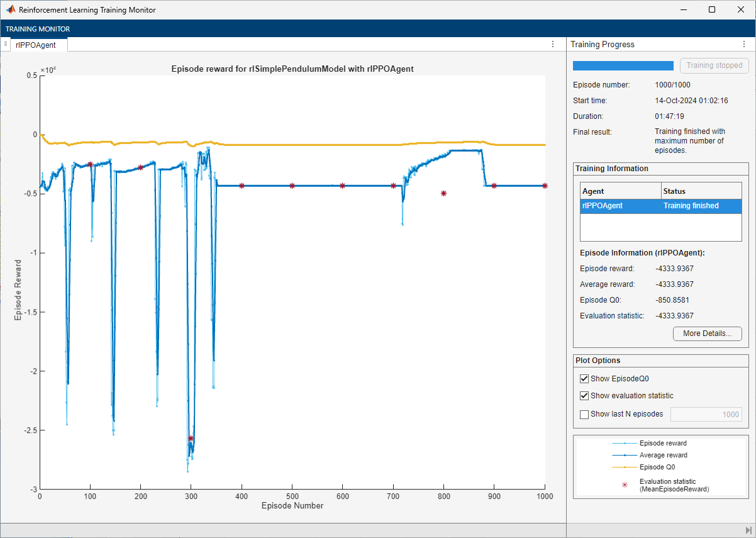The width and height of the screenshot is (756, 538).
Task: Open the document list icon left of rlPPOAgent tab
Action: (6, 44)
